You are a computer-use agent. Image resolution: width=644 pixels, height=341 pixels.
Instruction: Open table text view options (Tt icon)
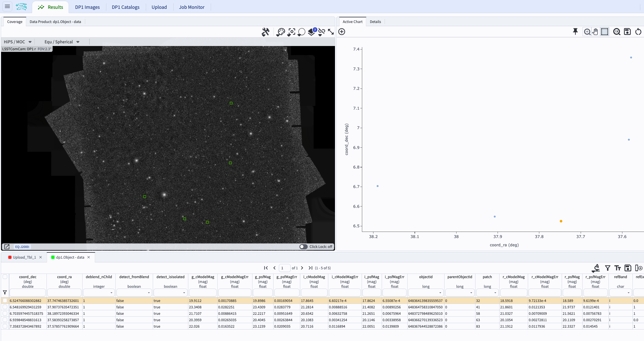(x=617, y=268)
